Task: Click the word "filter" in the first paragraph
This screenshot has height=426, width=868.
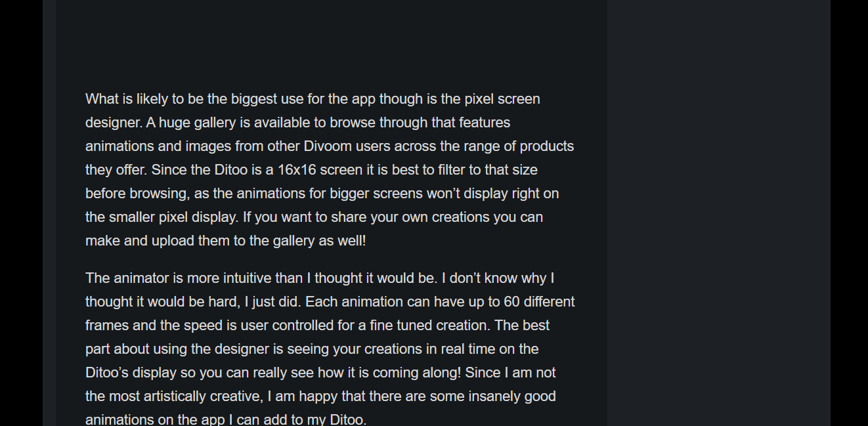Action: coord(453,169)
